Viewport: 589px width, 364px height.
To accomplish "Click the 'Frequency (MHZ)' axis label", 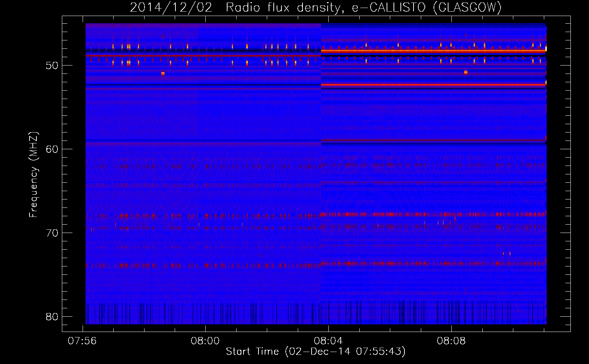I will point(33,174).
